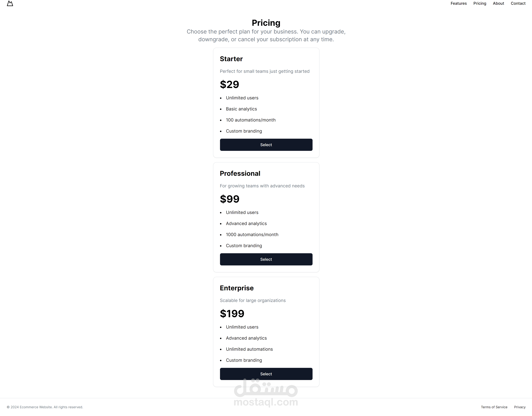Viewport: 532px width, 416px height.
Task: Click the main Pricing page heading
Action: pos(266,23)
